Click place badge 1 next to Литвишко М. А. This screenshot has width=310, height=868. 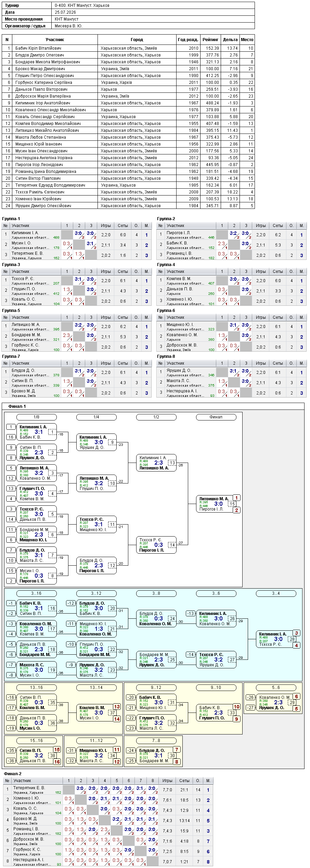pos(236,498)
